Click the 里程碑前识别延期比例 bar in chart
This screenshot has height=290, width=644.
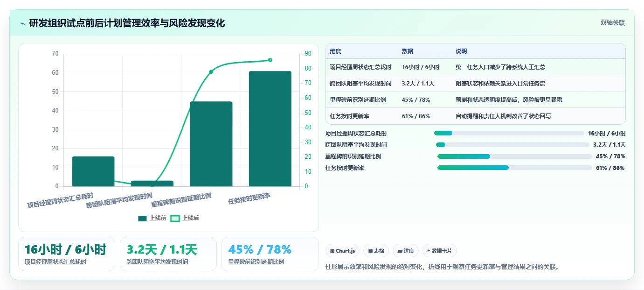(x=211, y=144)
